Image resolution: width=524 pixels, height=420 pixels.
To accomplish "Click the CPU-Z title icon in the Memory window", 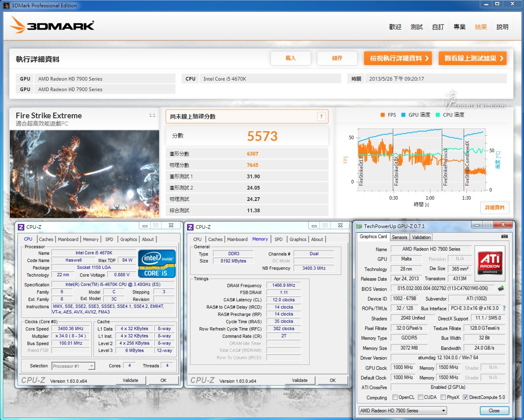I will pos(190,227).
